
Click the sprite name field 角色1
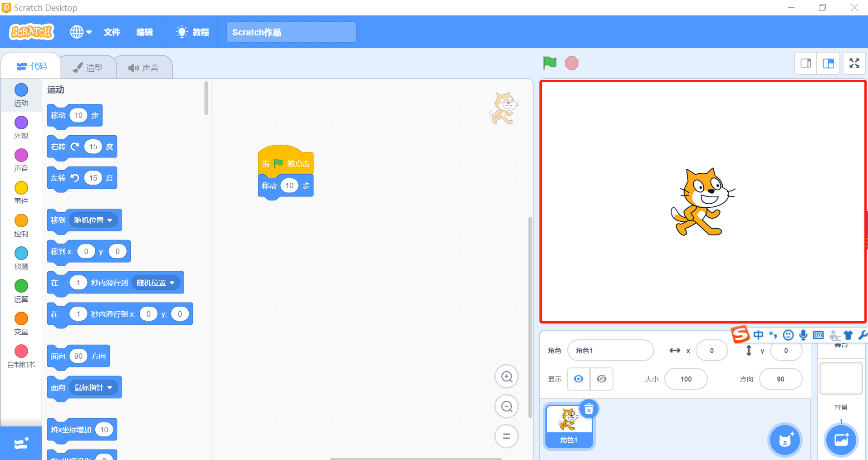(x=610, y=350)
